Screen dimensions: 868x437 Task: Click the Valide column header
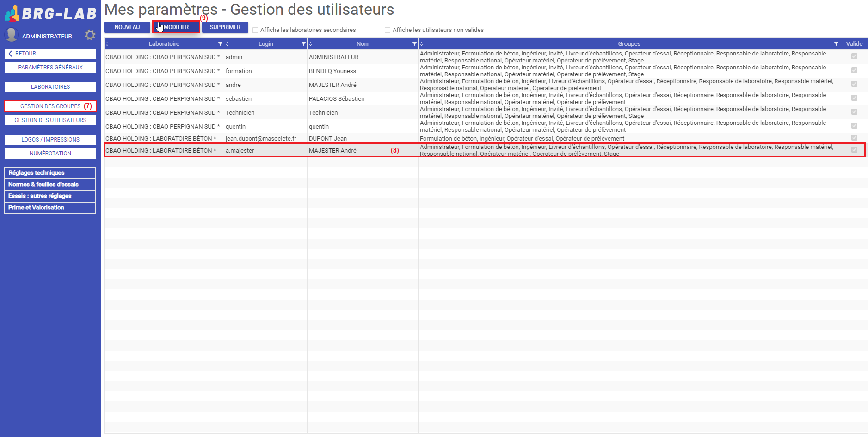(x=854, y=44)
